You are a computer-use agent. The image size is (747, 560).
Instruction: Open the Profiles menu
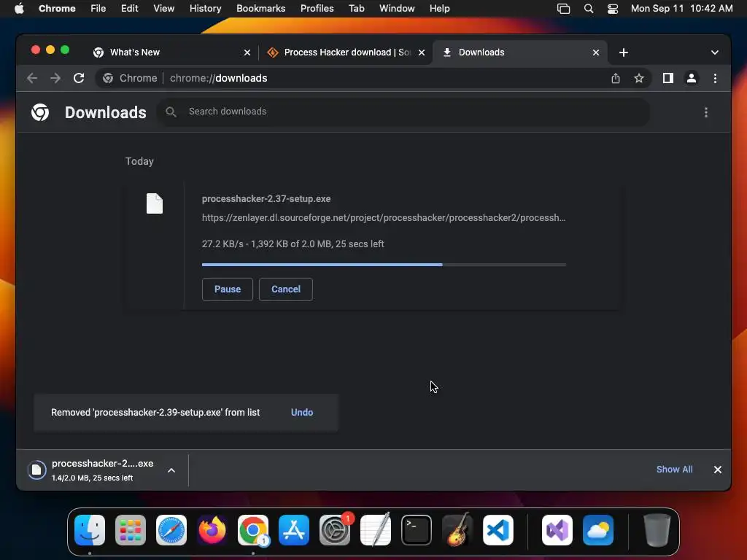317,9
